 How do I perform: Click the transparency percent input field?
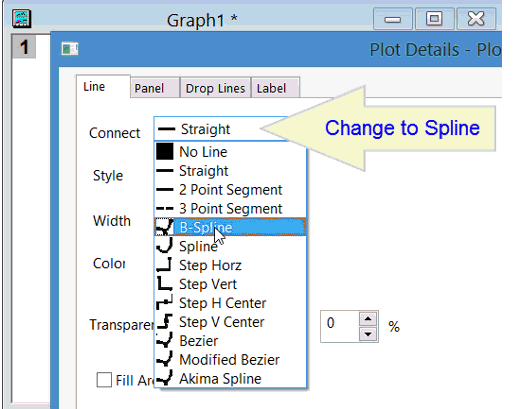pos(340,326)
